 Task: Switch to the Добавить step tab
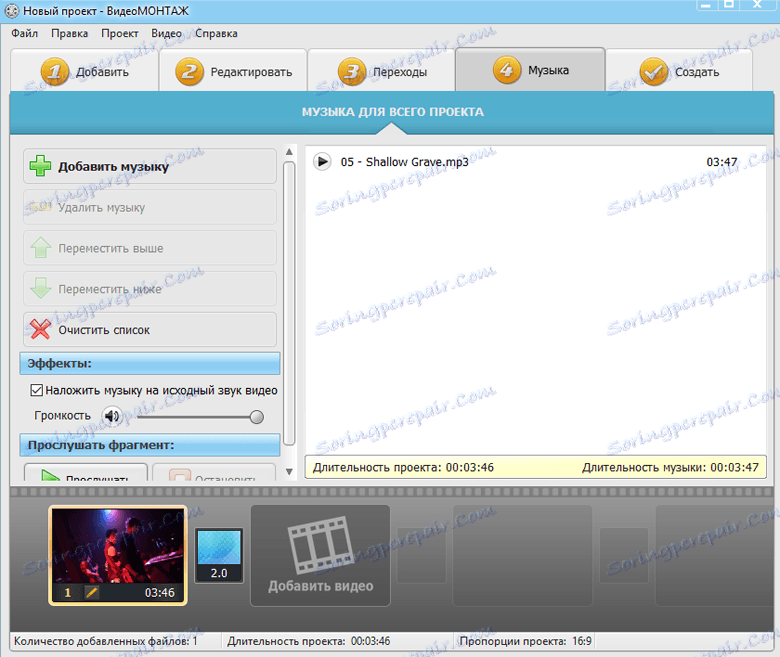click(x=84, y=71)
